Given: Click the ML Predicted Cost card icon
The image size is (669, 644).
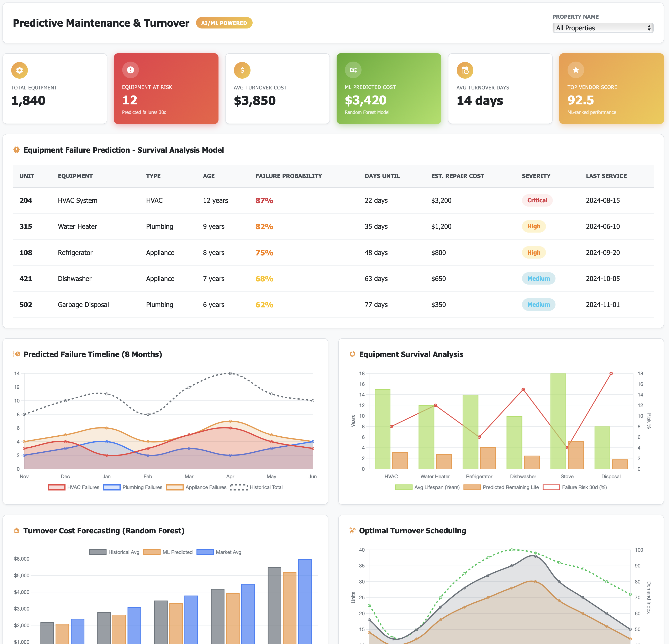Looking at the screenshot, I should coord(353,70).
